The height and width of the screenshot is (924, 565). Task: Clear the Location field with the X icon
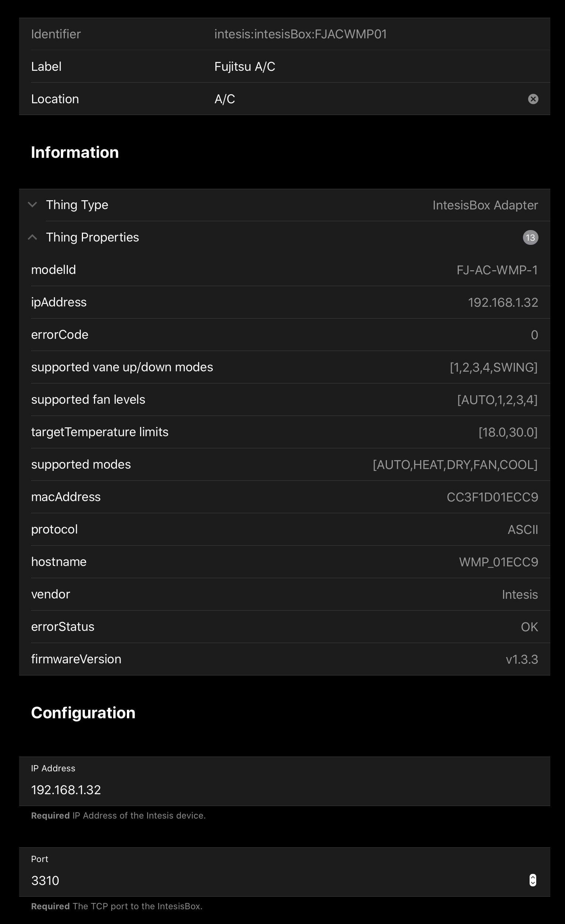[533, 98]
